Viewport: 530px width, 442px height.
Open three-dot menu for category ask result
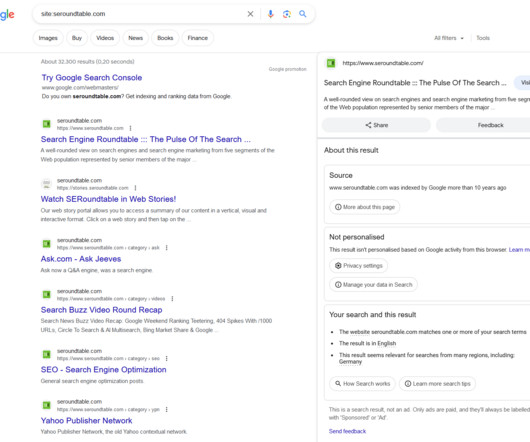coord(166,248)
